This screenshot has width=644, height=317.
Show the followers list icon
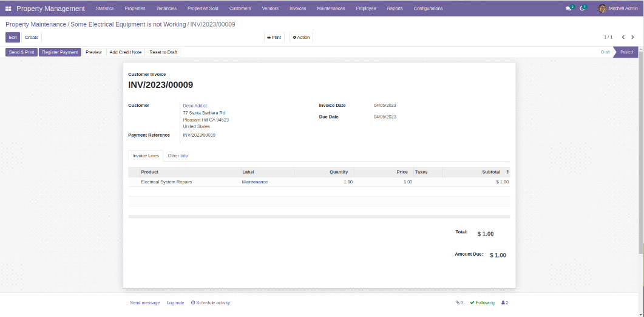[x=504, y=302]
